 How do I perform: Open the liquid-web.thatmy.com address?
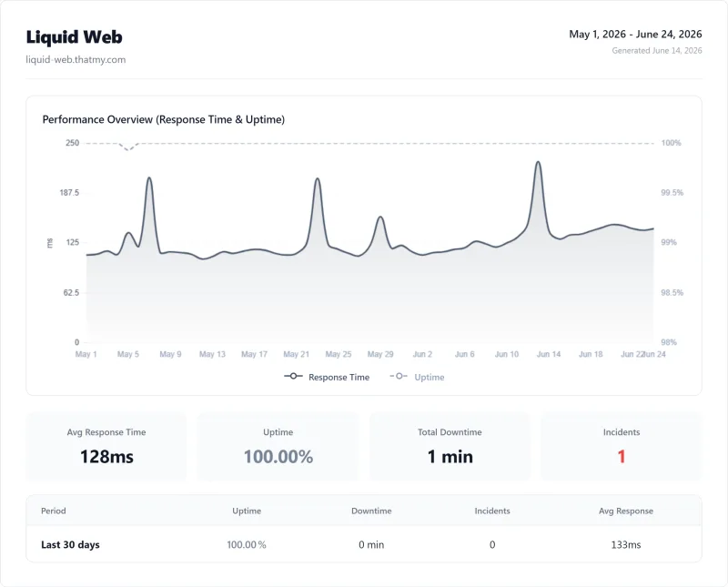point(76,59)
